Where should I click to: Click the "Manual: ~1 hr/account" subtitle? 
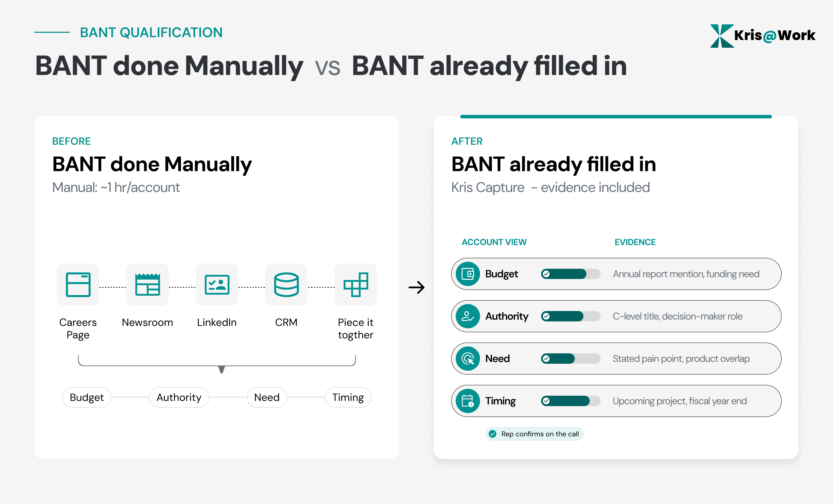click(x=116, y=187)
